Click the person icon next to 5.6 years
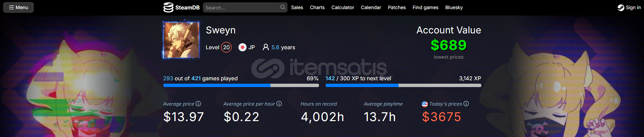This screenshot has width=644, height=137. [266, 47]
